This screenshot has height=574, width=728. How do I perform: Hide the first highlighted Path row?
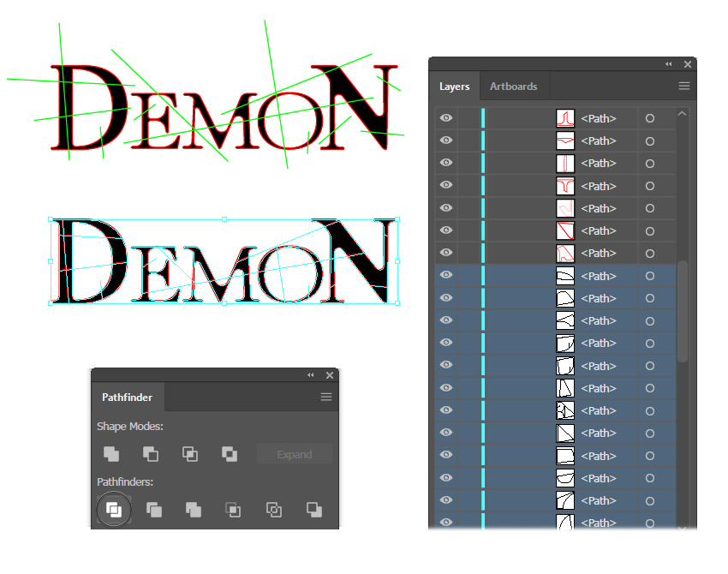pyautogui.click(x=446, y=275)
